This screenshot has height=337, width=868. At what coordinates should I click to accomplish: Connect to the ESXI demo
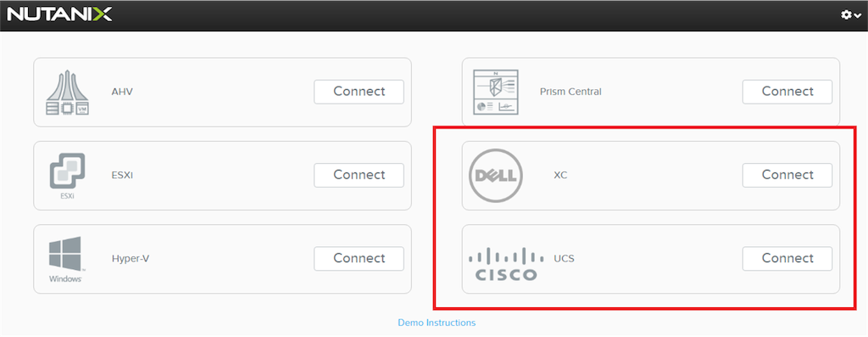click(359, 175)
